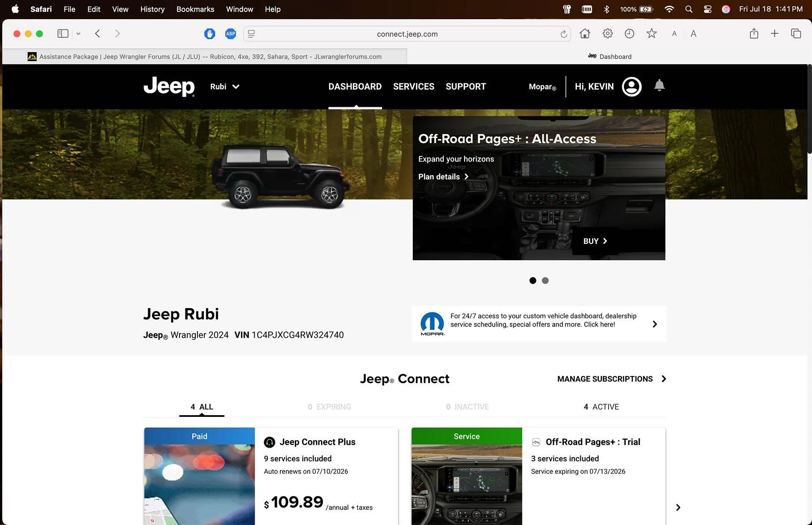The image size is (812, 525).
Task: Open a new tab
Action: [x=774, y=34]
